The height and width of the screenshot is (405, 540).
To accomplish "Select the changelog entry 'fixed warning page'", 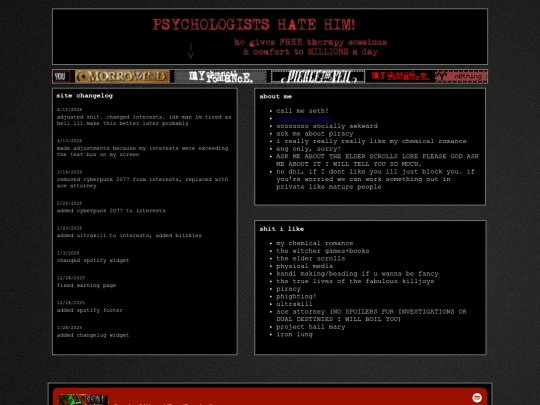I will click(x=86, y=285).
